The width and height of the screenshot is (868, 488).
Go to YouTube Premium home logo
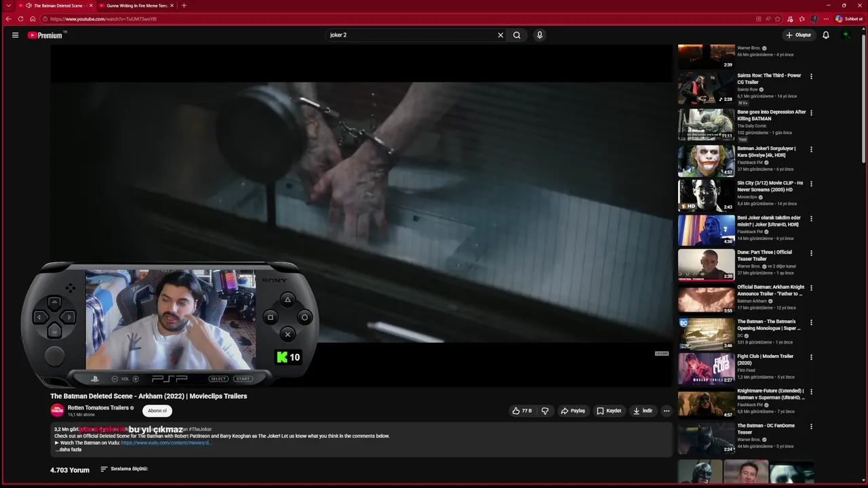click(x=45, y=35)
